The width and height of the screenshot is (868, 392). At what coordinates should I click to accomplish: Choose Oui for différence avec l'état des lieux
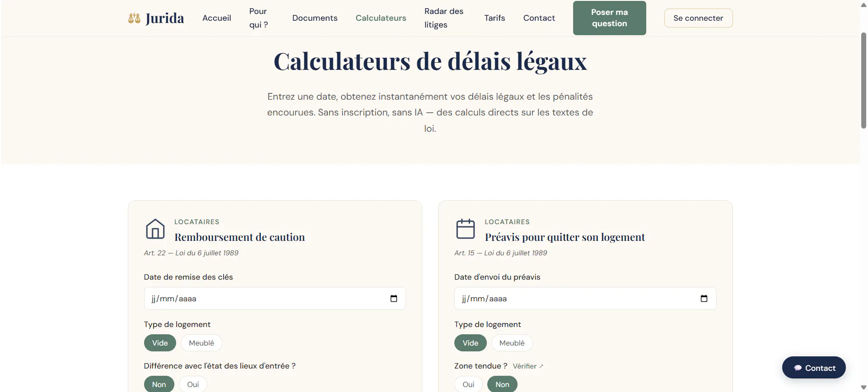[x=193, y=384]
